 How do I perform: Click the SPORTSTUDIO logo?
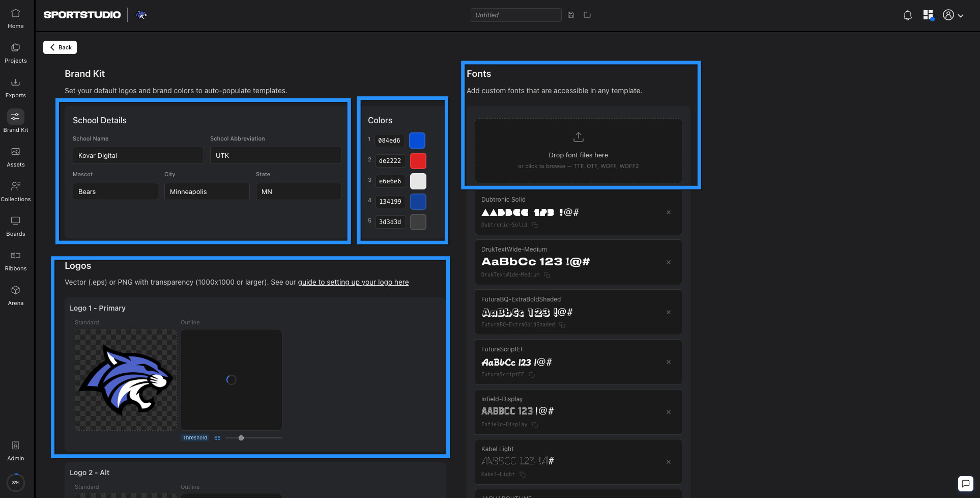pyautogui.click(x=82, y=15)
